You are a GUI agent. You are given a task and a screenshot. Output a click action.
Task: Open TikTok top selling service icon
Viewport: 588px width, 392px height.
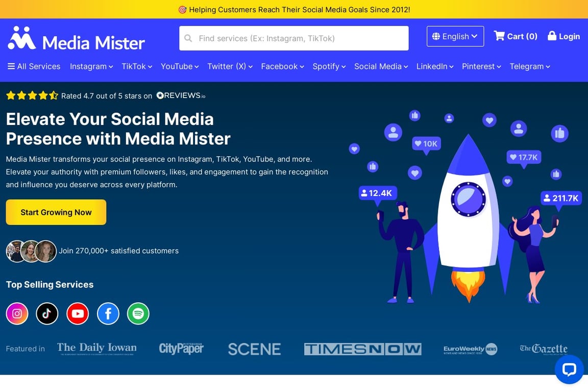(47, 313)
